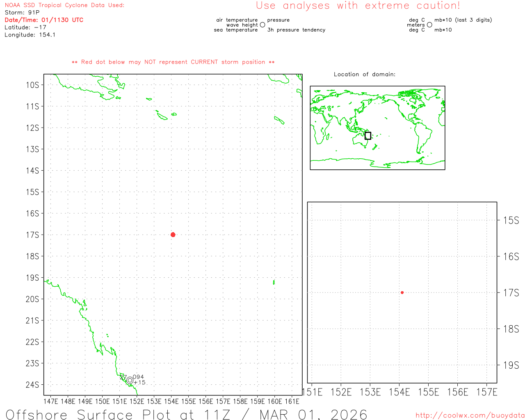Click the small red dot in zoomed inset map
Viewport: 525px width, 420px height.
[x=402, y=292]
